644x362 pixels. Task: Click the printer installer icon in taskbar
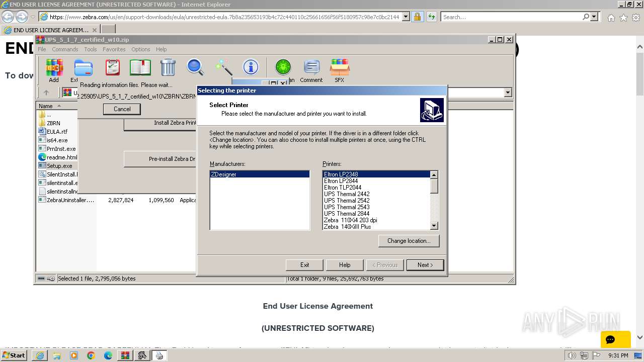159,355
